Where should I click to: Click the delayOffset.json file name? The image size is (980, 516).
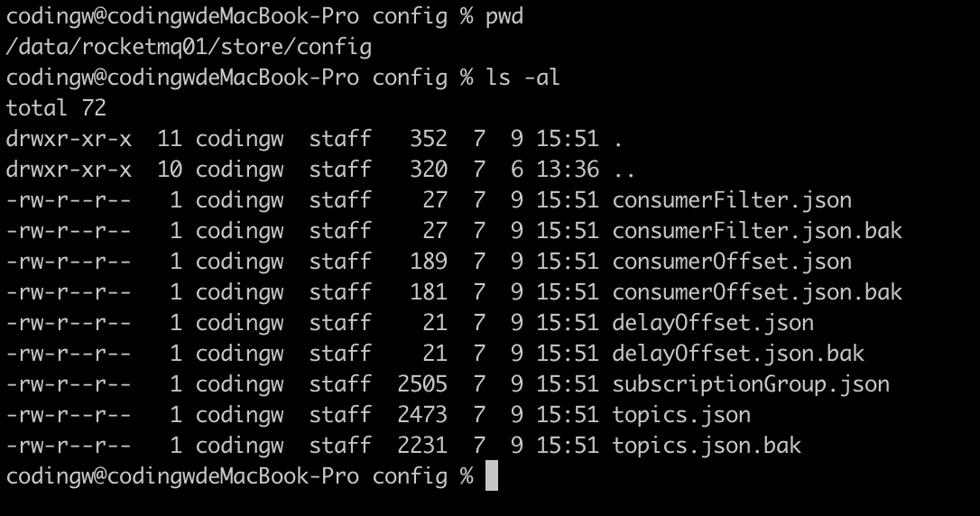713,323
